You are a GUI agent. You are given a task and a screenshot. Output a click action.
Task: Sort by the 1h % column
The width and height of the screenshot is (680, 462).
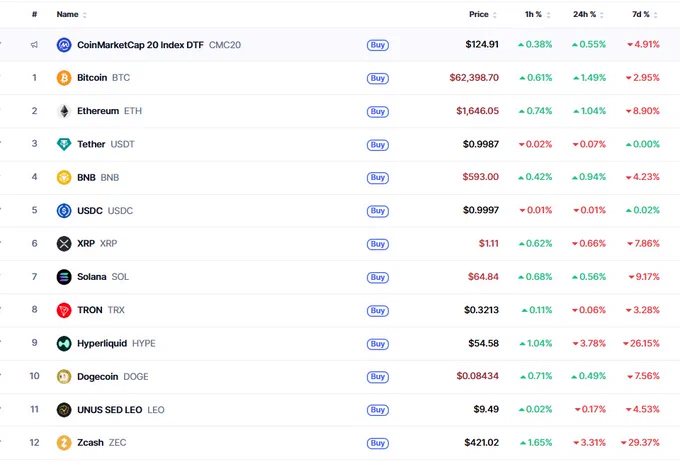(x=537, y=14)
